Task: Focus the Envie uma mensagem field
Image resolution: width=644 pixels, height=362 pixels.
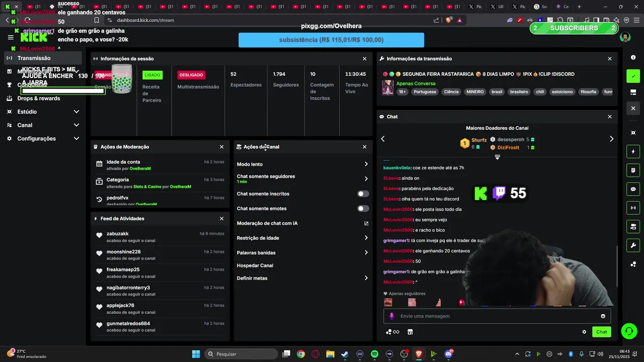Action: point(497,316)
